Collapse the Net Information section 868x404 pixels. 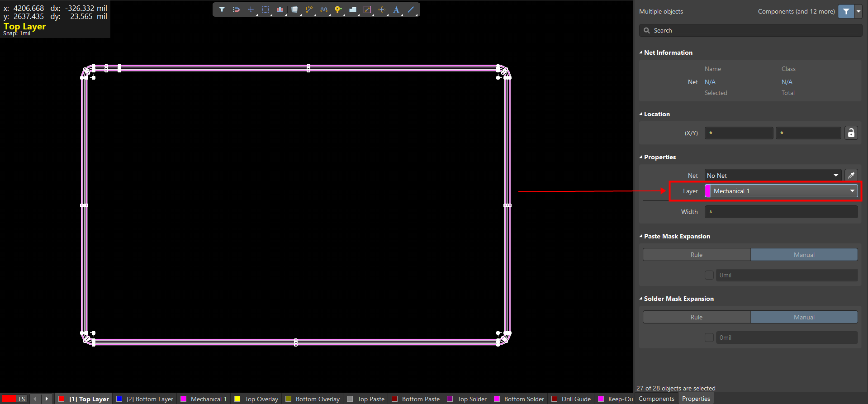click(x=641, y=52)
